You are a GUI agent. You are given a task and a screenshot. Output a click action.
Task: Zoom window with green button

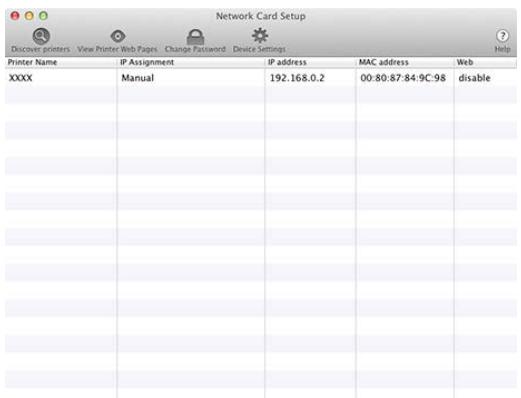44,16
